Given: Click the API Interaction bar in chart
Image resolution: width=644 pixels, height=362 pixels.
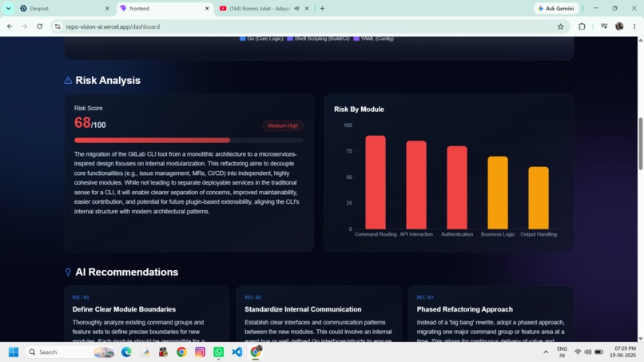Looking at the screenshot, I should [x=416, y=185].
